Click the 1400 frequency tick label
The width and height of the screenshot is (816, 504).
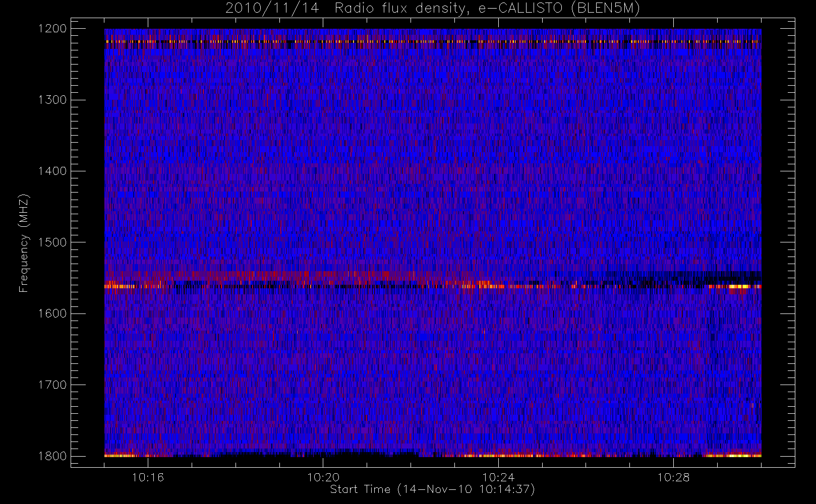(52, 171)
